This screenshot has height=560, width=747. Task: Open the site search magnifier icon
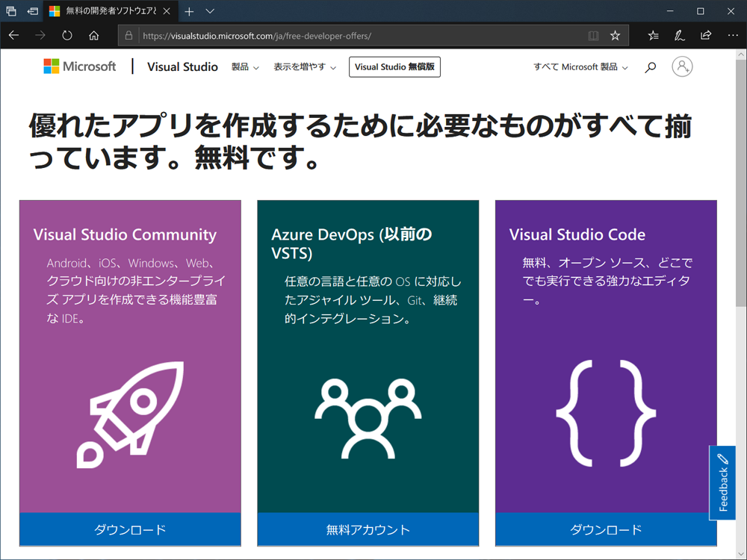(x=651, y=67)
